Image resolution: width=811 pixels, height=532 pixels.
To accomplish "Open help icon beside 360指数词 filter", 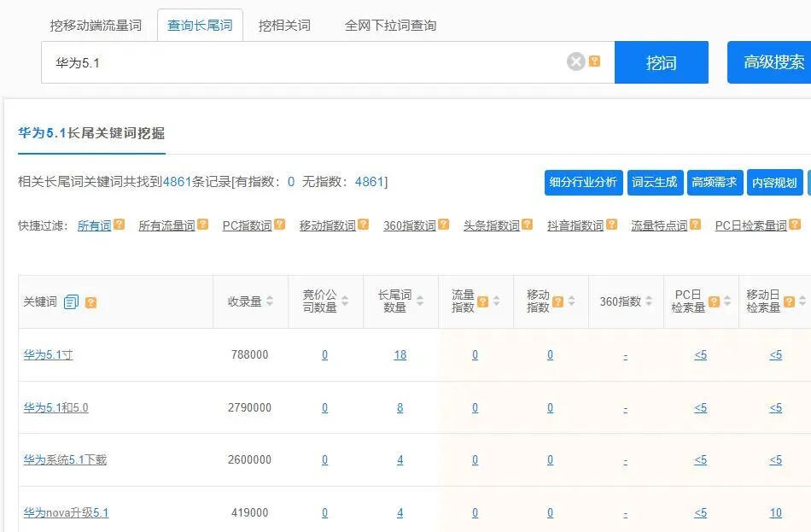I will pos(444,224).
